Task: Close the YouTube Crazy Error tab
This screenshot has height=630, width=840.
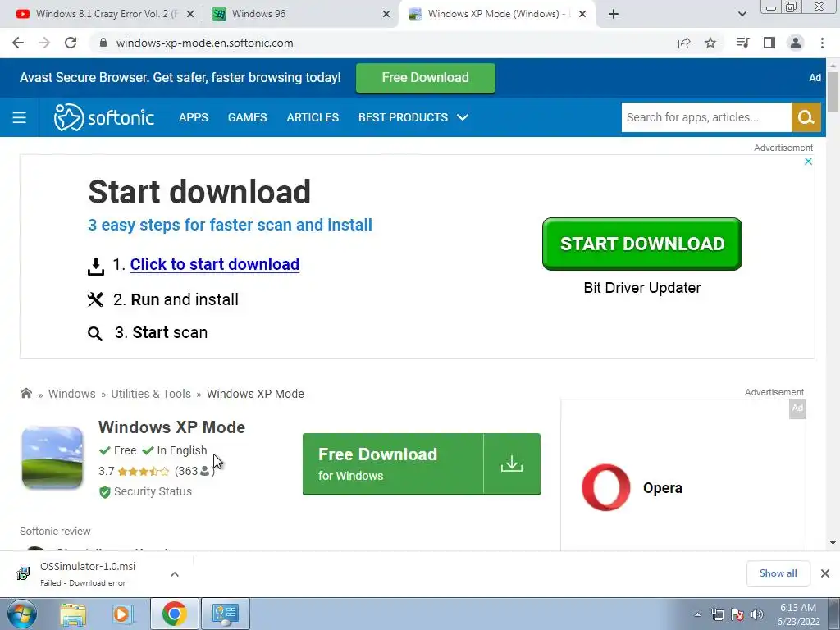Action: coord(190,14)
